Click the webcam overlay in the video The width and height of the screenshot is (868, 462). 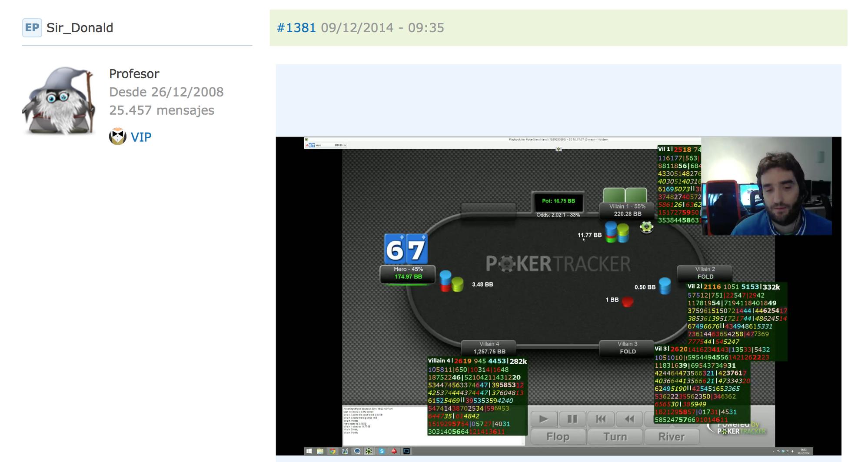pos(766,186)
